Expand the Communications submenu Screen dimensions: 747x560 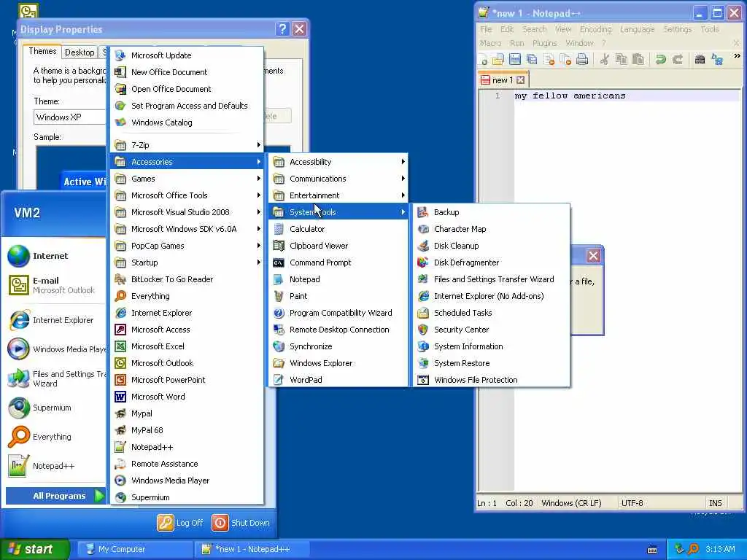(338, 179)
